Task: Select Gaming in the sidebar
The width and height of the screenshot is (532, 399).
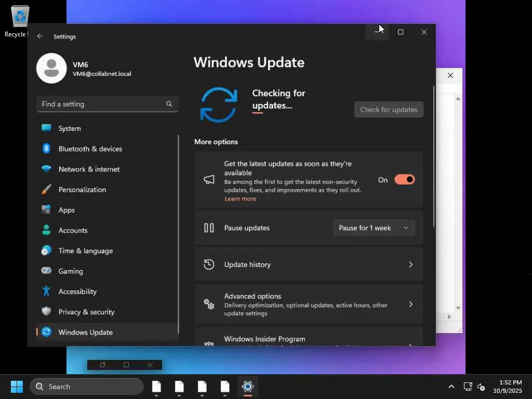Action: point(107,271)
